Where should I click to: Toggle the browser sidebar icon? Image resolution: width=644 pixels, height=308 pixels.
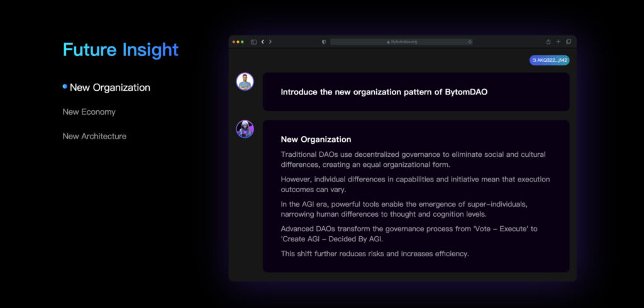(x=254, y=42)
